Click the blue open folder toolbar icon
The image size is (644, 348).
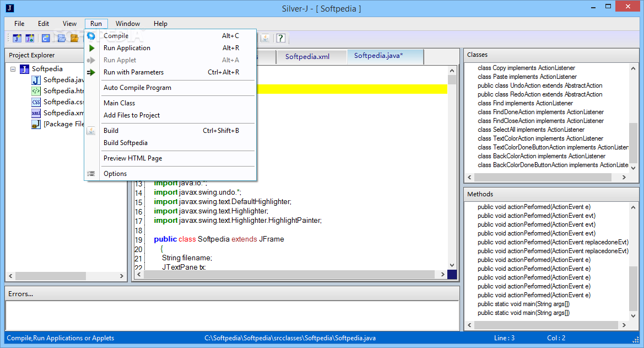62,38
